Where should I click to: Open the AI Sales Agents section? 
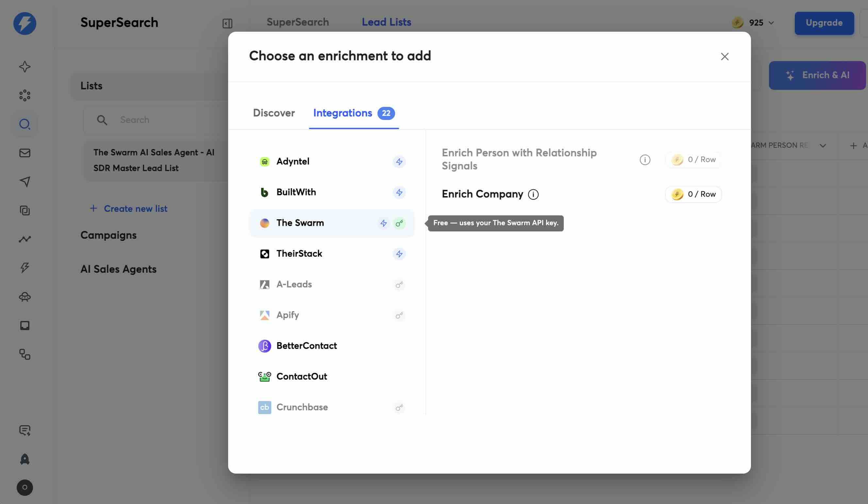[119, 269]
